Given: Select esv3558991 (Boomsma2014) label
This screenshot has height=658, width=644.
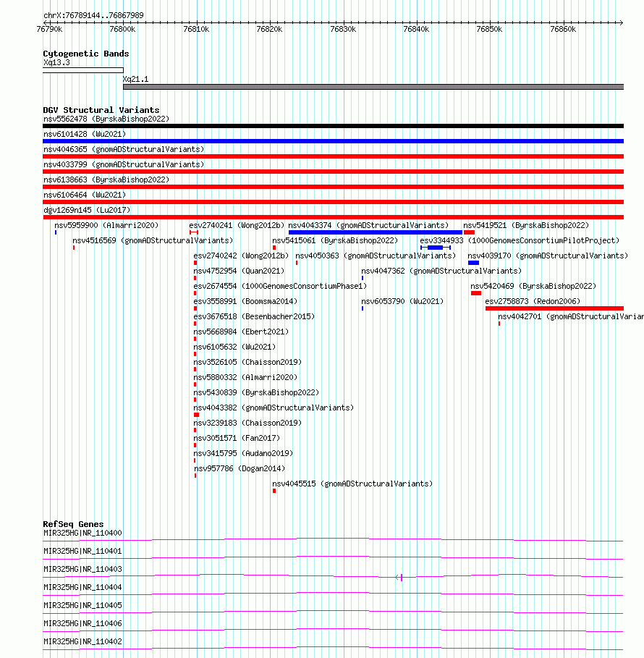Looking at the screenshot, I should pos(245,301).
